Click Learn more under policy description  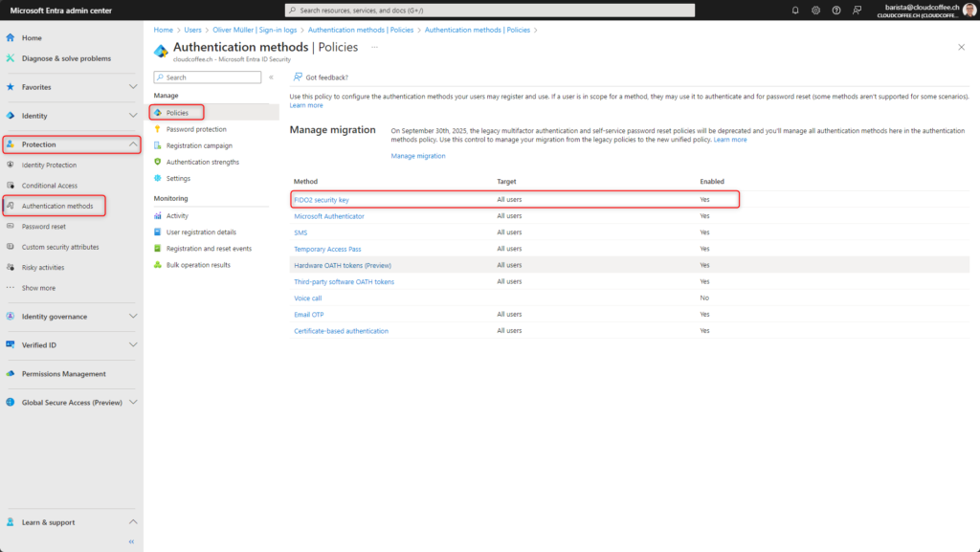[x=306, y=105]
